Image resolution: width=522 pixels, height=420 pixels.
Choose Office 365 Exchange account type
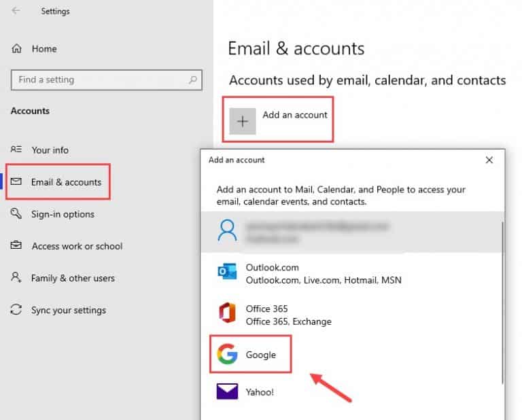[x=351, y=315]
